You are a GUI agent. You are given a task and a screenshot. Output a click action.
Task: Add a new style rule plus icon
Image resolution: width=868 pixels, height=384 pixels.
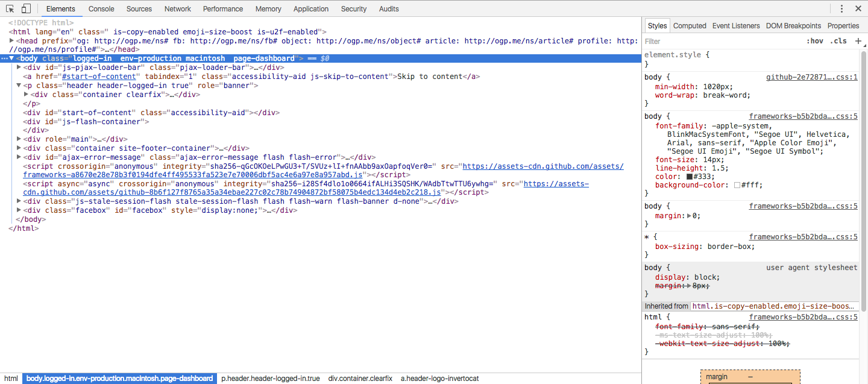pyautogui.click(x=859, y=41)
